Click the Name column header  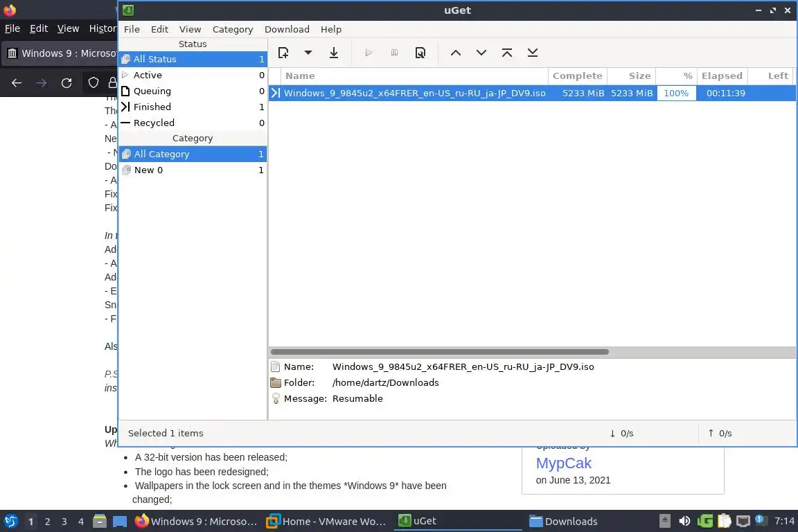414,76
